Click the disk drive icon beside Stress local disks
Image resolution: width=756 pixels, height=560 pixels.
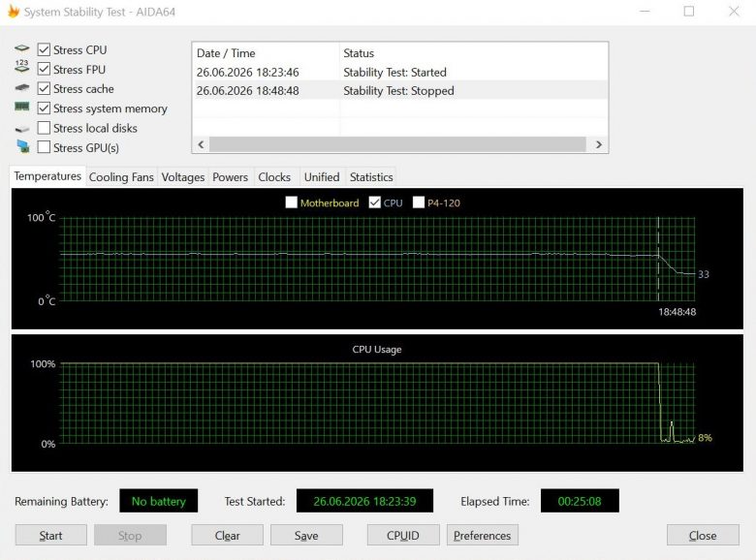tap(21, 129)
